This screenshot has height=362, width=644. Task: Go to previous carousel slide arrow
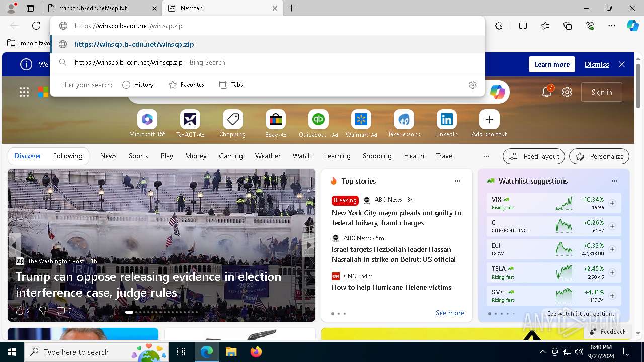(14, 245)
